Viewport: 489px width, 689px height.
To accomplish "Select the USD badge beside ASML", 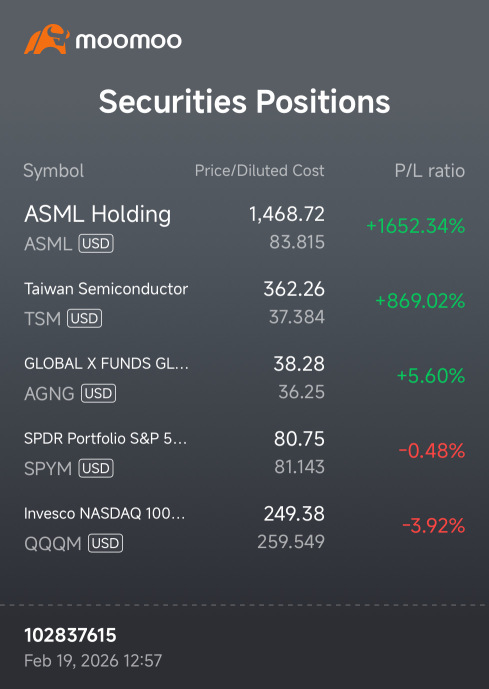I will pos(96,243).
